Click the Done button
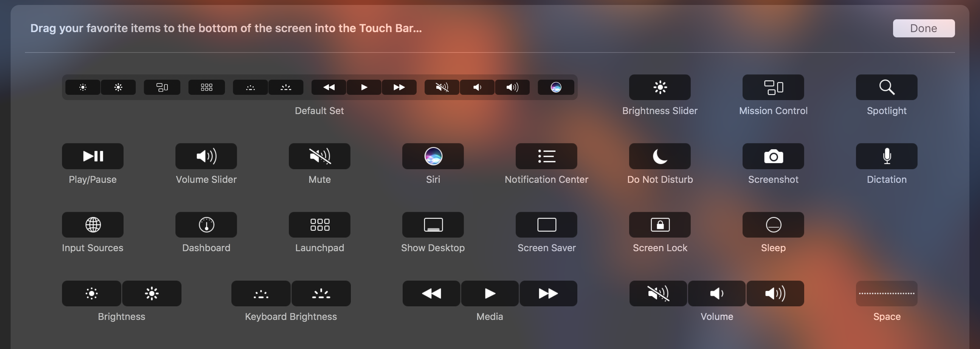Screen dimensions: 980x349 (x=923, y=28)
